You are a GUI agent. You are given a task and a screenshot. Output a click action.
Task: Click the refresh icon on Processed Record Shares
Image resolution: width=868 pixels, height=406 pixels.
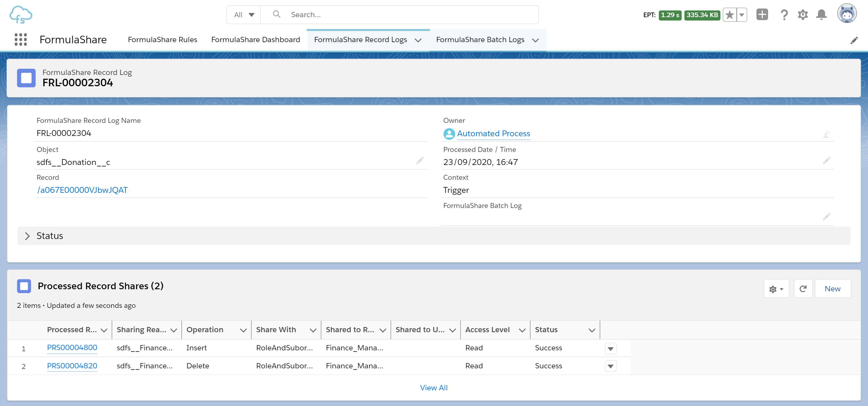pos(803,288)
